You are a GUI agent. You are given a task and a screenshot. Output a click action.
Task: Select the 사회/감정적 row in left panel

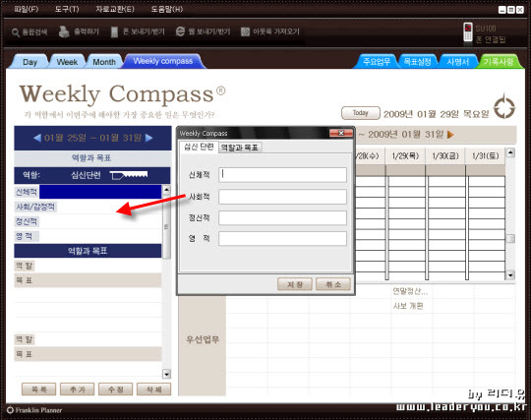point(88,207)
